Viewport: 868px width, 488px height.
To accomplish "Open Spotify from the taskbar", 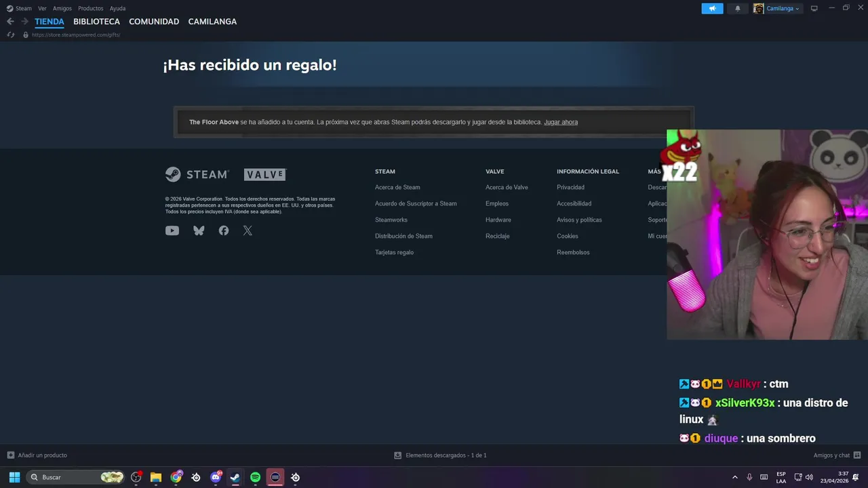I will (x=255, y=477).
